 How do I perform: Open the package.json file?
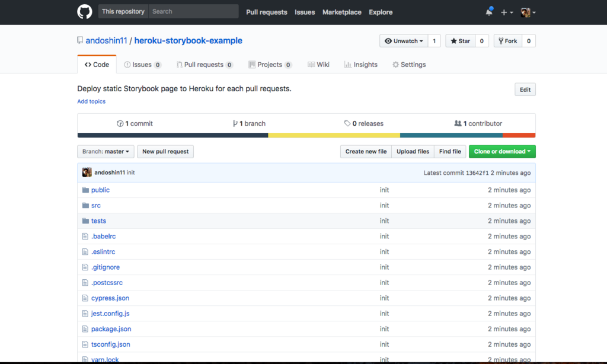coord(111,329)
